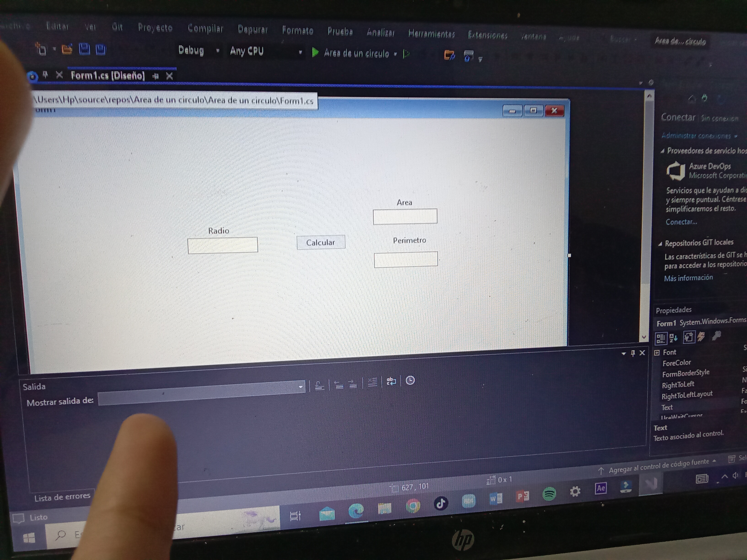Click the Save All toolbar icon

(101, 50)
